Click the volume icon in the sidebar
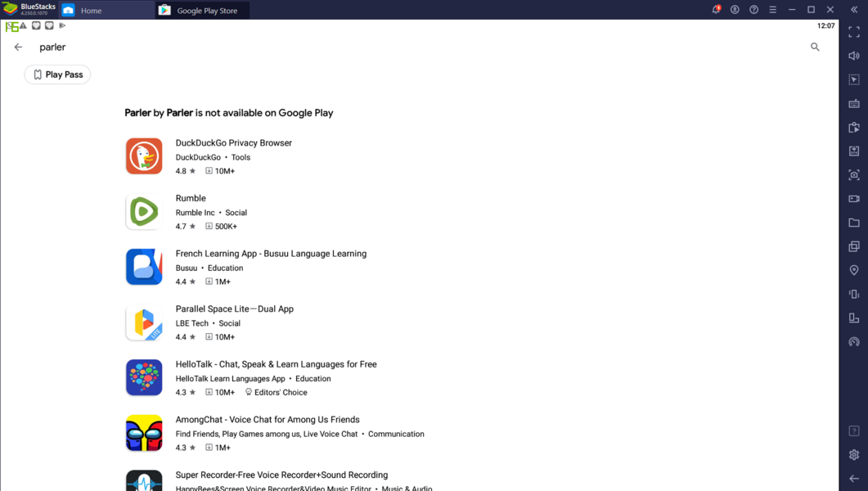 pyautogui.click(x=854, y=56)
